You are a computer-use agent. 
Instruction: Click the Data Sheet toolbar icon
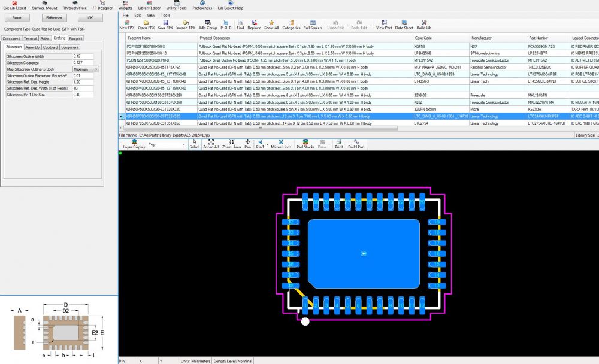pos(404,24)
